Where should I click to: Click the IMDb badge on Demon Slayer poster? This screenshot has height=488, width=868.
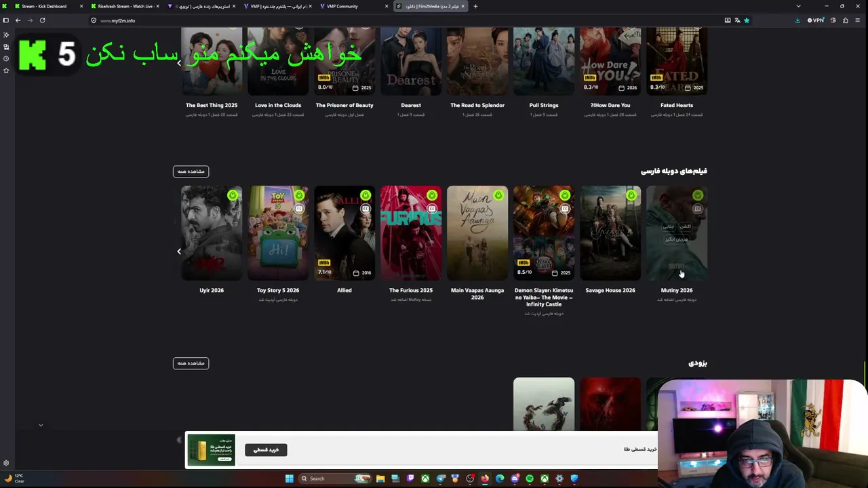coord(523,263)
